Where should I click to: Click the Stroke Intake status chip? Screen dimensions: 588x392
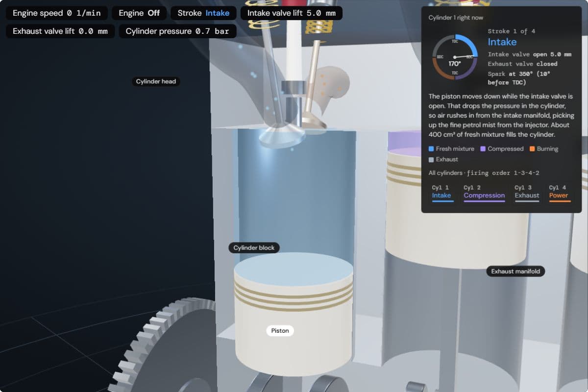point(203,13)
